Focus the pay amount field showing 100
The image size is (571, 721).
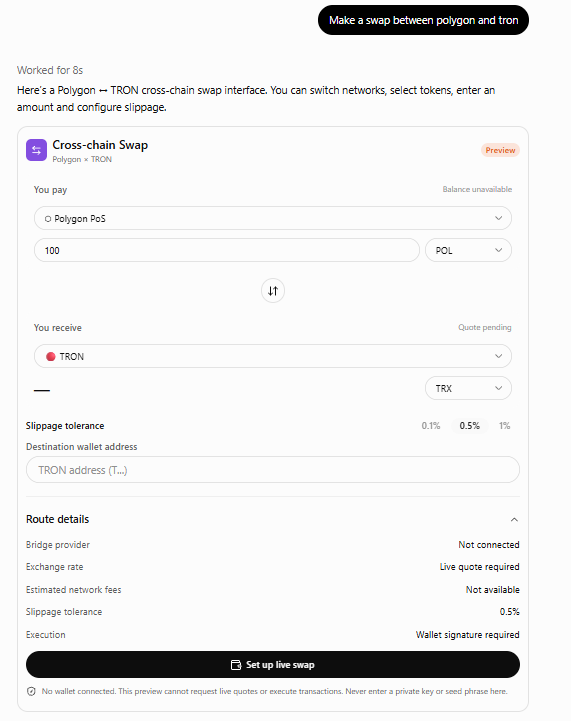227,250
